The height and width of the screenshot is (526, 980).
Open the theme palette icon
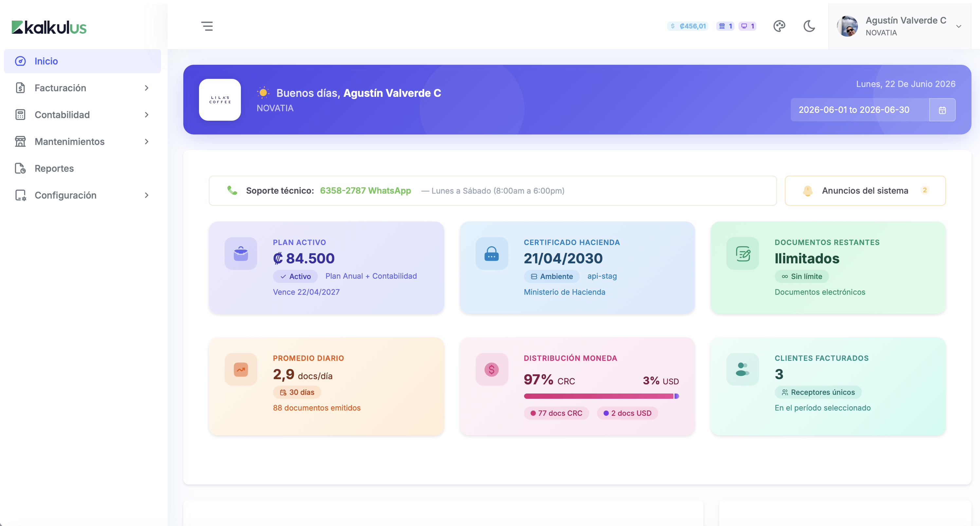(779, 26)
